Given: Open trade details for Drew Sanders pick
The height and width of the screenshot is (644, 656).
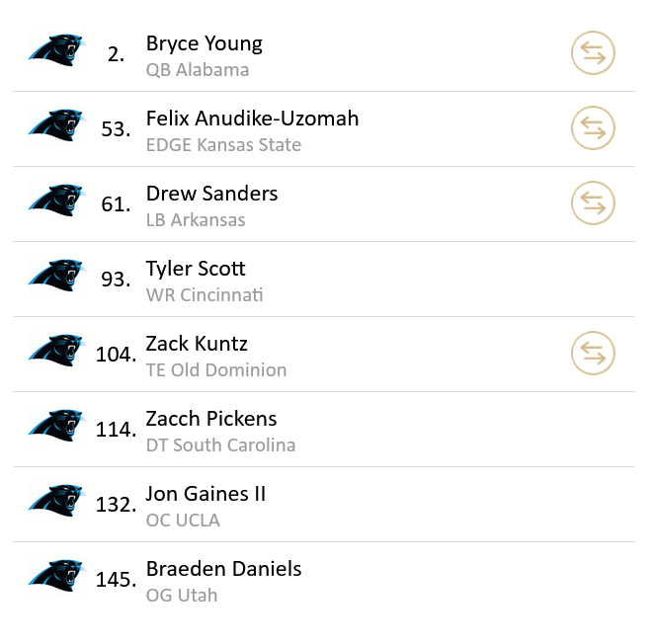Looking at the screenshot, I should click(x=593, y=203).
